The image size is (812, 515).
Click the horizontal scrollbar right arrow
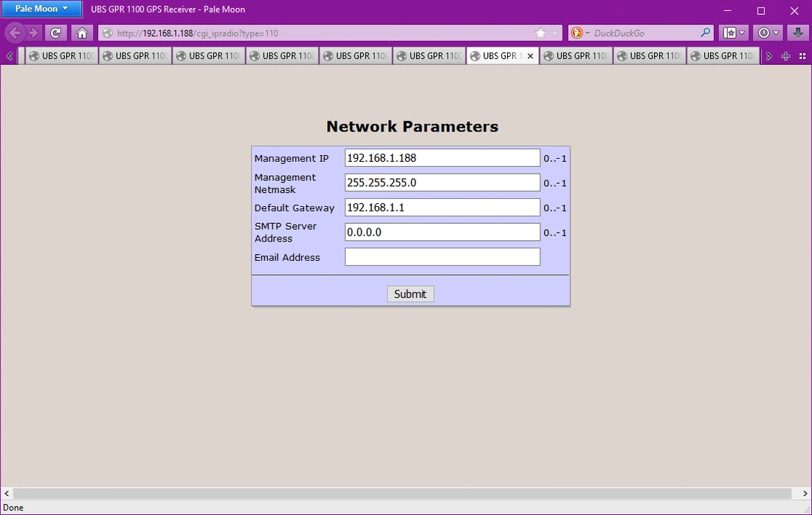click(x=805, y=494)
